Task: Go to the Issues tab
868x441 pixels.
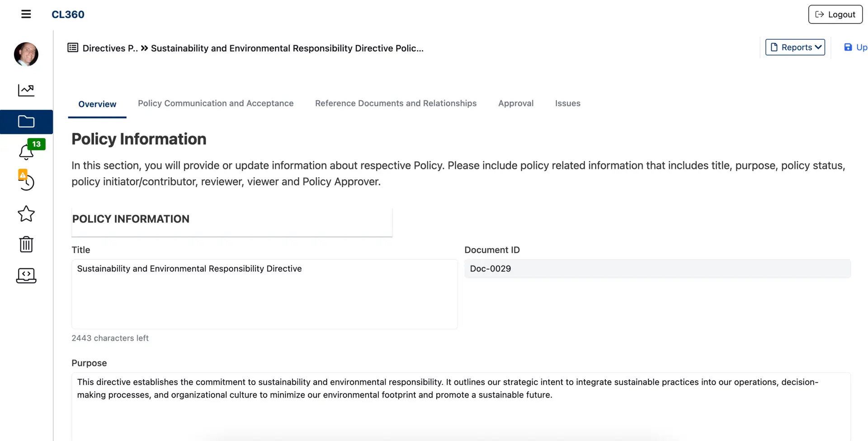Action: tap(567, 103)
